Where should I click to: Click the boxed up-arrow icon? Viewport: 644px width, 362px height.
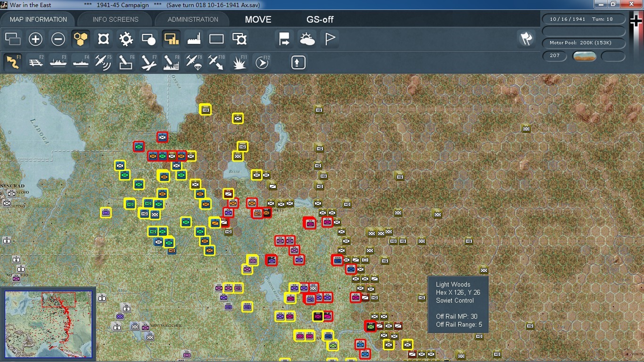[x=298, y=62]
